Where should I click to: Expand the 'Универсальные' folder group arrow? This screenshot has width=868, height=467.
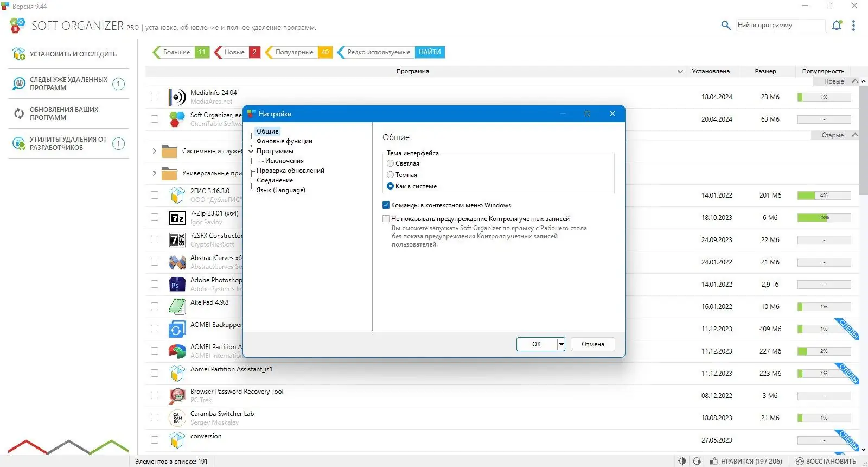(x=154, y=173)
